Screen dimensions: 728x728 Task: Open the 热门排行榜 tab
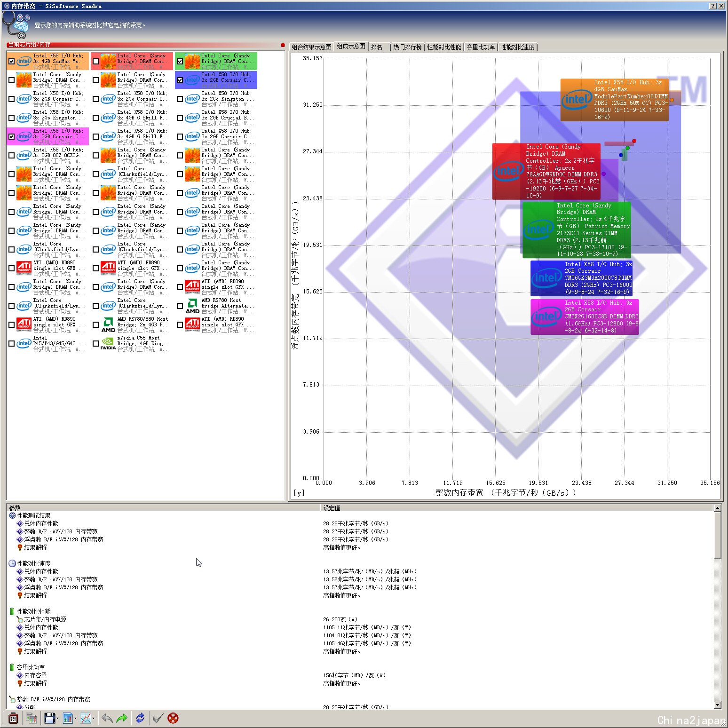pyautogui.click(x=407, y=47)
